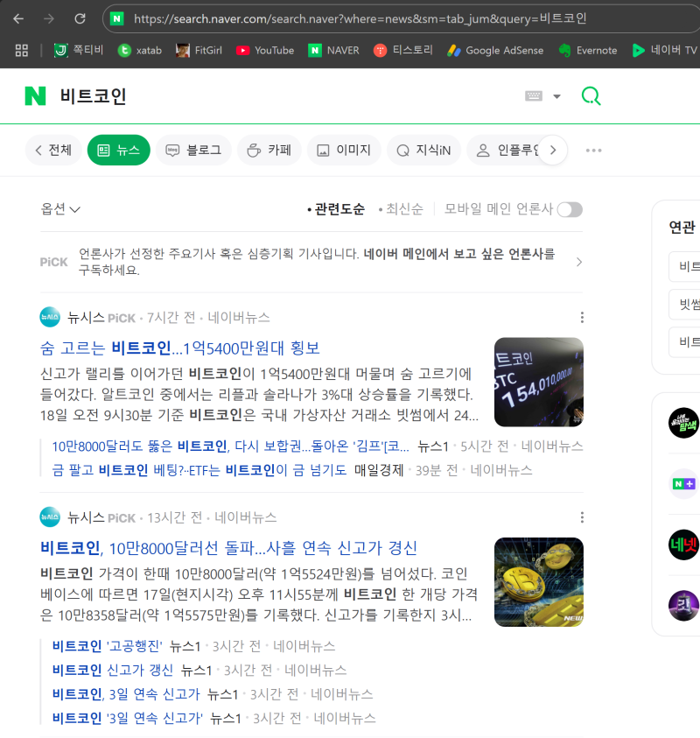Open the NAVER bookmark
Image resolution: width=700 pixels, height=738 pixels.
click(x=333, y=51)
